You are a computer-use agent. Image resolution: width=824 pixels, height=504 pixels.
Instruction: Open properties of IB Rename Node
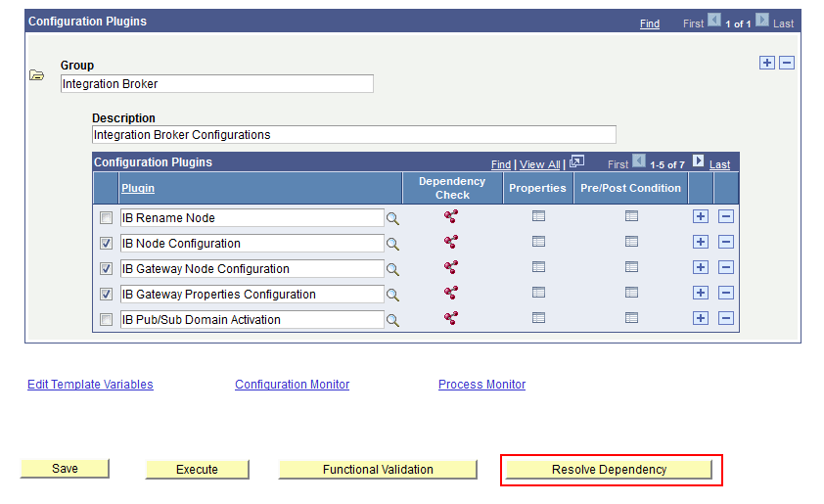pos(538,216)
